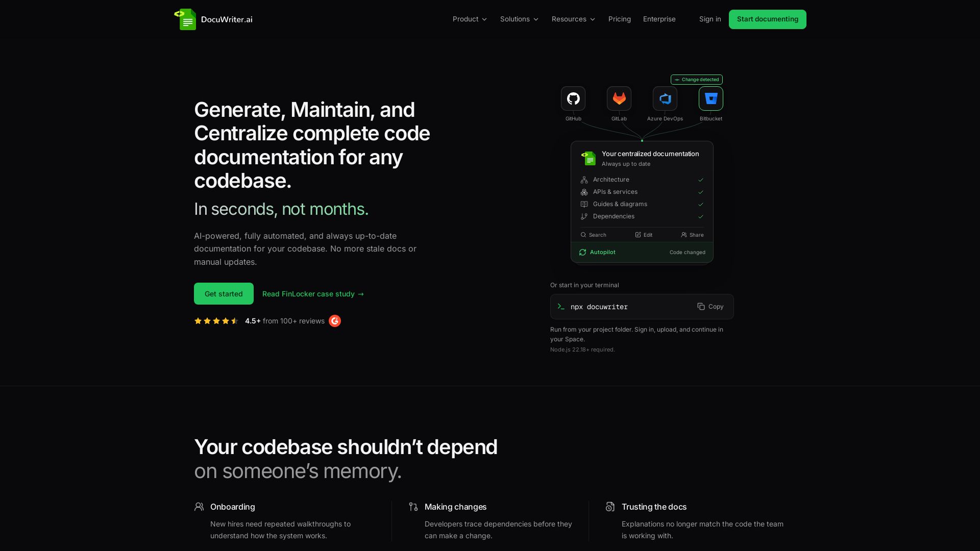Click the Architecture row icon

point(584,180)
